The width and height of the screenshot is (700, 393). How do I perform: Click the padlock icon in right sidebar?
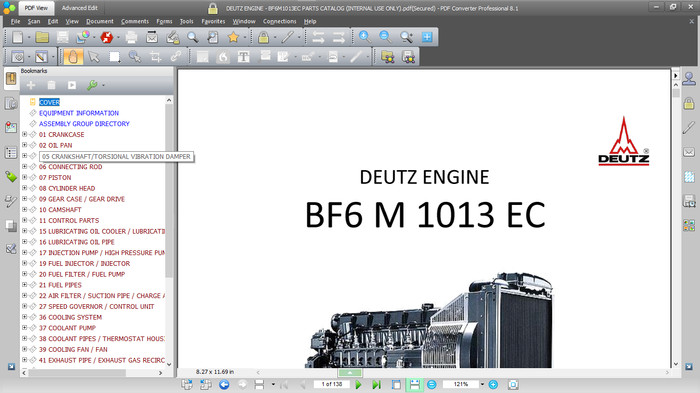pos(689,104)
